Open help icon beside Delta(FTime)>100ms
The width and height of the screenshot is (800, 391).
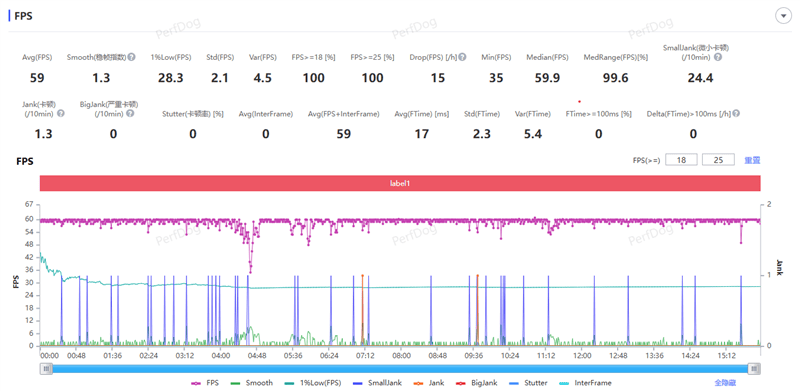736,113
